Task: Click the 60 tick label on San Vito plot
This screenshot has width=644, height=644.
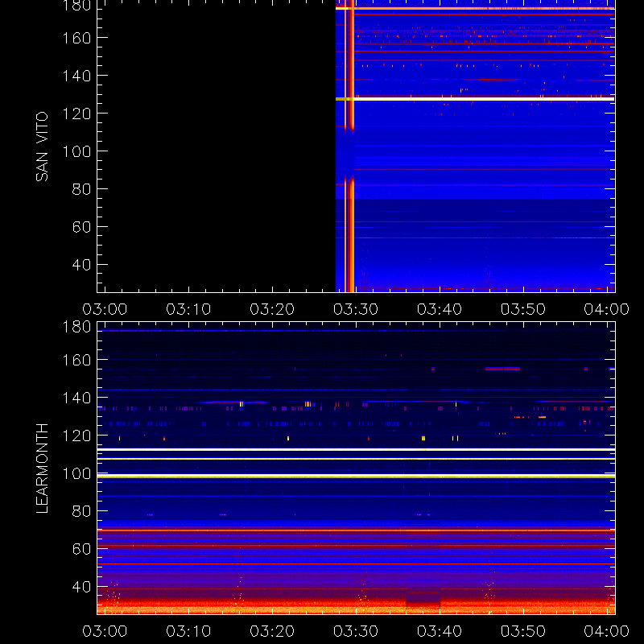Action: 82,227
